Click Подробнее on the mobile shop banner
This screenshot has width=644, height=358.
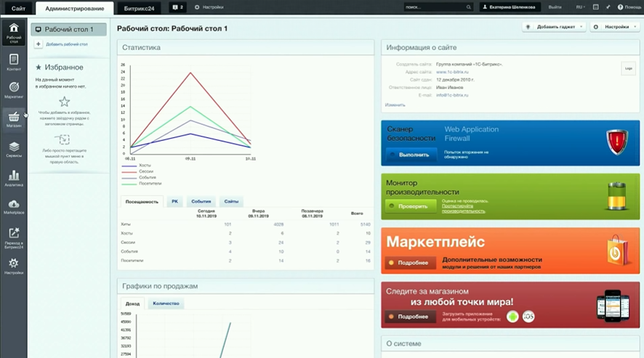(x=409, y=317)
